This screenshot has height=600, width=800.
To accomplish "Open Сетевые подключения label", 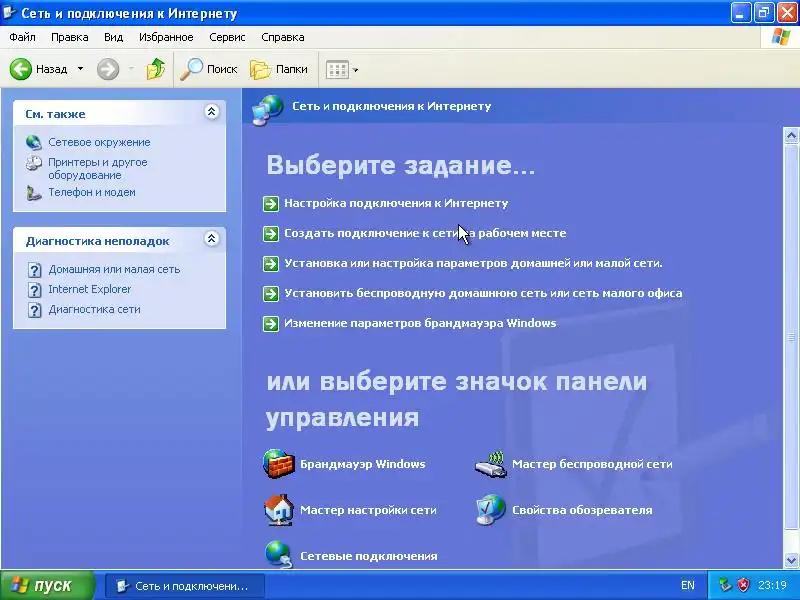I will [x=369, y=556].
